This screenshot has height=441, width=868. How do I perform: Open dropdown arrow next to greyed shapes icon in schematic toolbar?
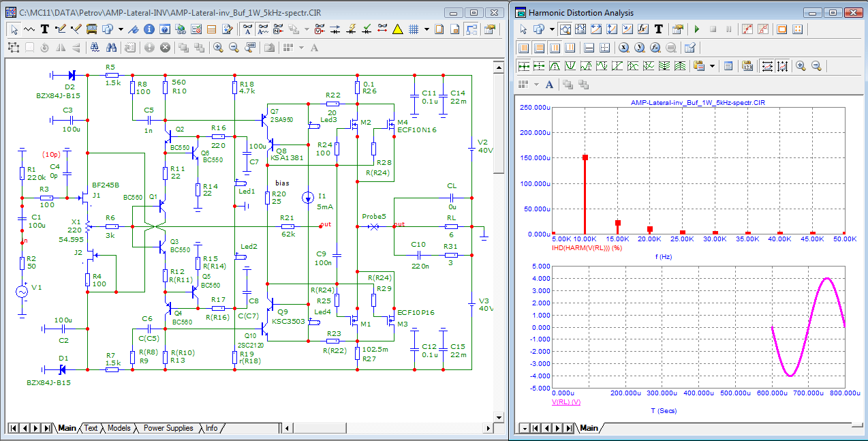(x=307, y=29)
